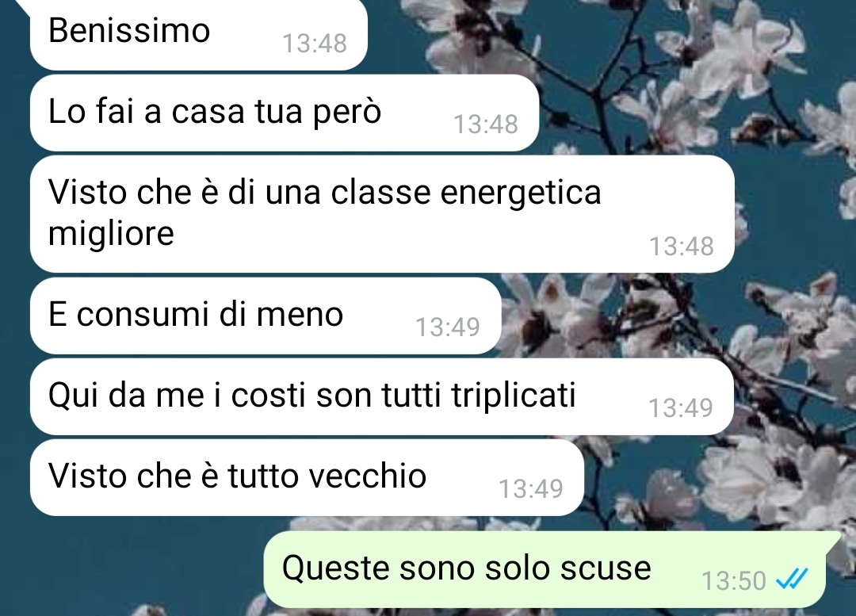Click the word 'triplicati' in the message
The image size is (856, 616).
point(514,394)
